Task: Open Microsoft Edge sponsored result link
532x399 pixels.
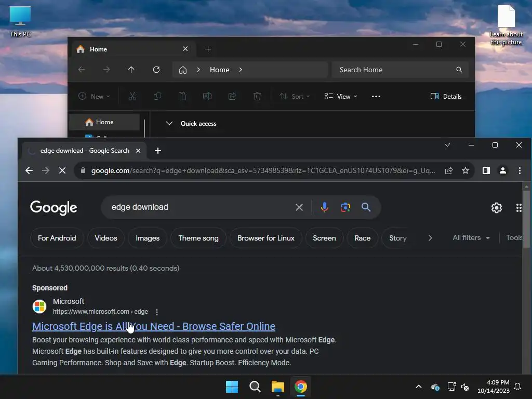Action: tap(154, 326)
